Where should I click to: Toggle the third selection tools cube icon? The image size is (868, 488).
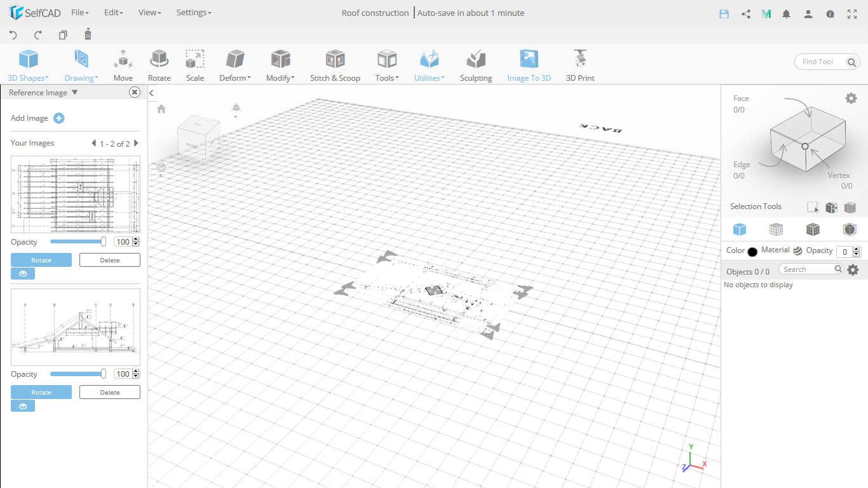(x=850, y=207)
